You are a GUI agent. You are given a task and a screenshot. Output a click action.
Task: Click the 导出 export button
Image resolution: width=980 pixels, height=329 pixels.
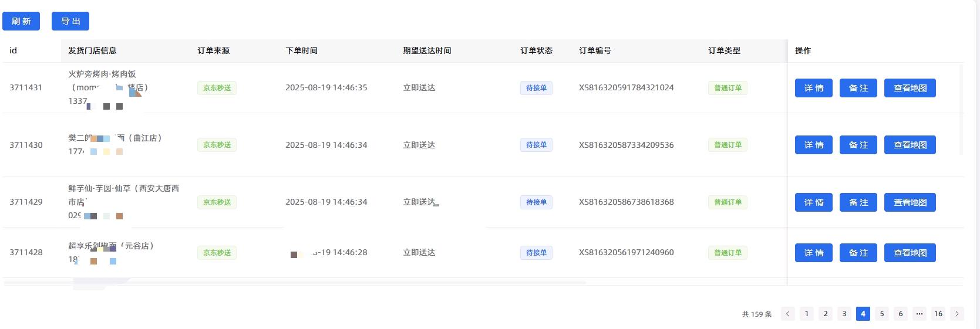[70, 21]
